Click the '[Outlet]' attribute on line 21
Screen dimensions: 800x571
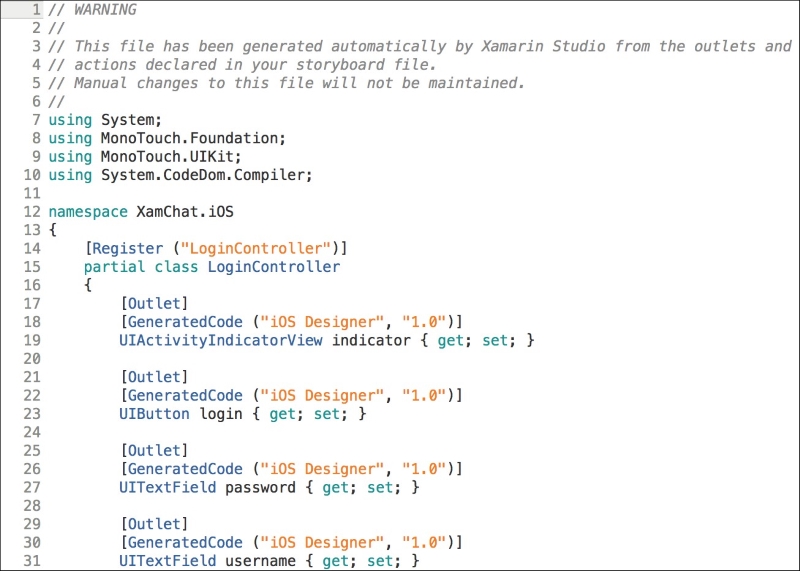point(154,377)
